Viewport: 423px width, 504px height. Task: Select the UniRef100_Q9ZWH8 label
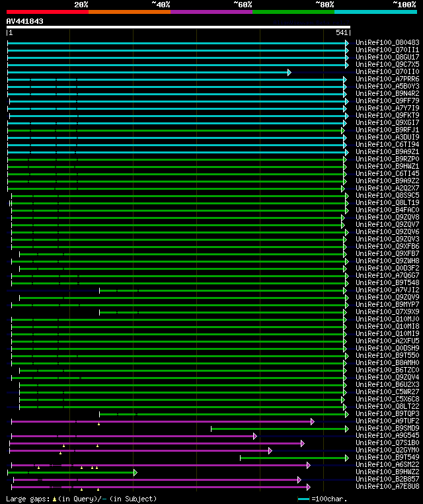(x=387, y=261)
